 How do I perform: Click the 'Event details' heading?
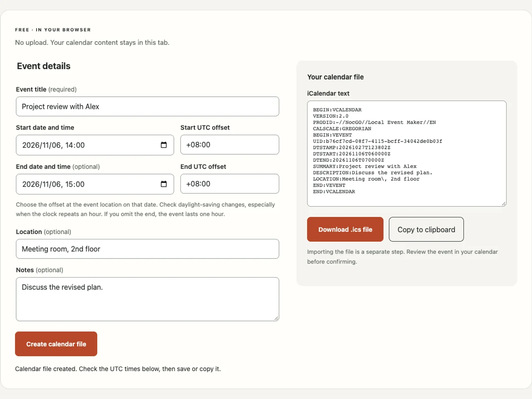(x=44, y=66)
